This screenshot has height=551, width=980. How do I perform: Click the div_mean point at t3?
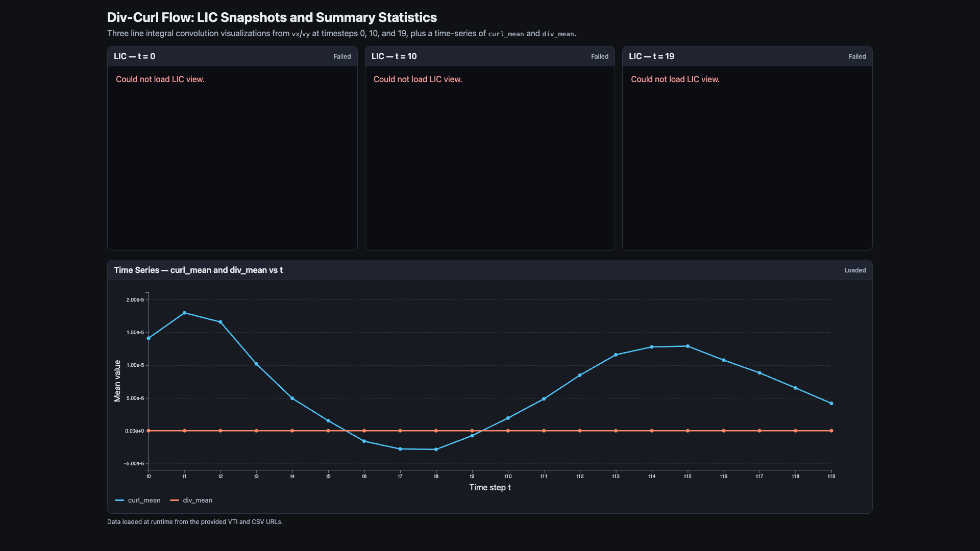pos(256,431)
